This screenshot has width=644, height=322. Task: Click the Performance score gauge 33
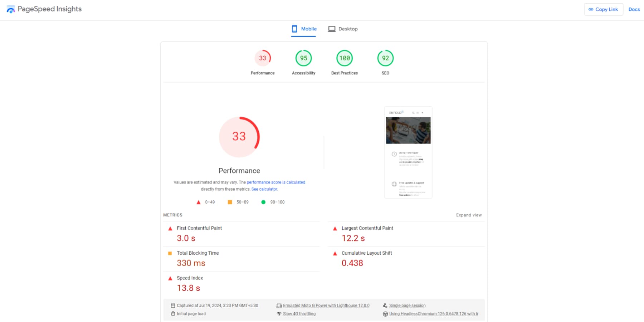[x=263, y=58]
